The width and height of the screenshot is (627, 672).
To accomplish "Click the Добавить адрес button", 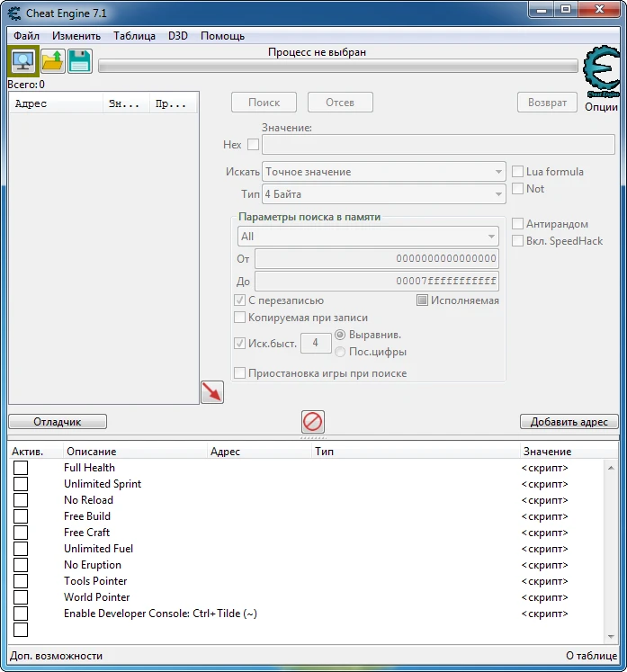I will (x=569, y=422).
